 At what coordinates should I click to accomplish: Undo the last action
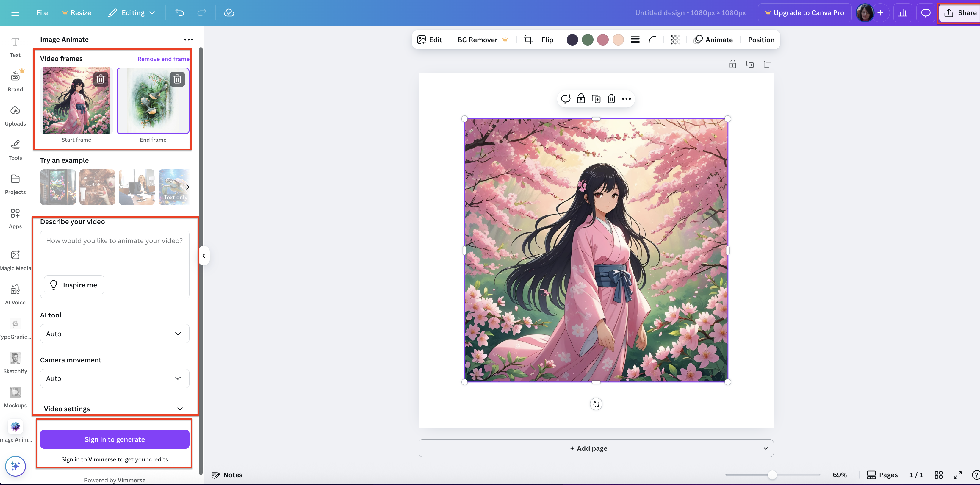[180, 12]
